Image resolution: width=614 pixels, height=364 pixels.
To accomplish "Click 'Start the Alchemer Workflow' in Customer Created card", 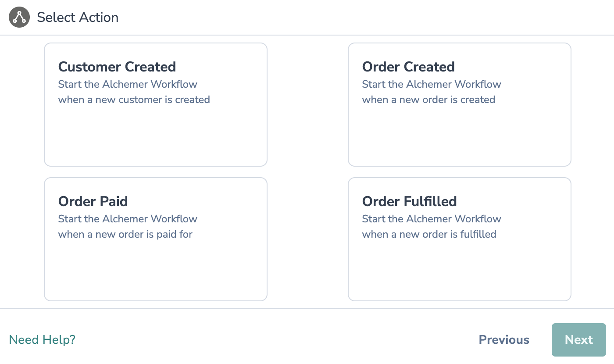I will click(128, 84).
